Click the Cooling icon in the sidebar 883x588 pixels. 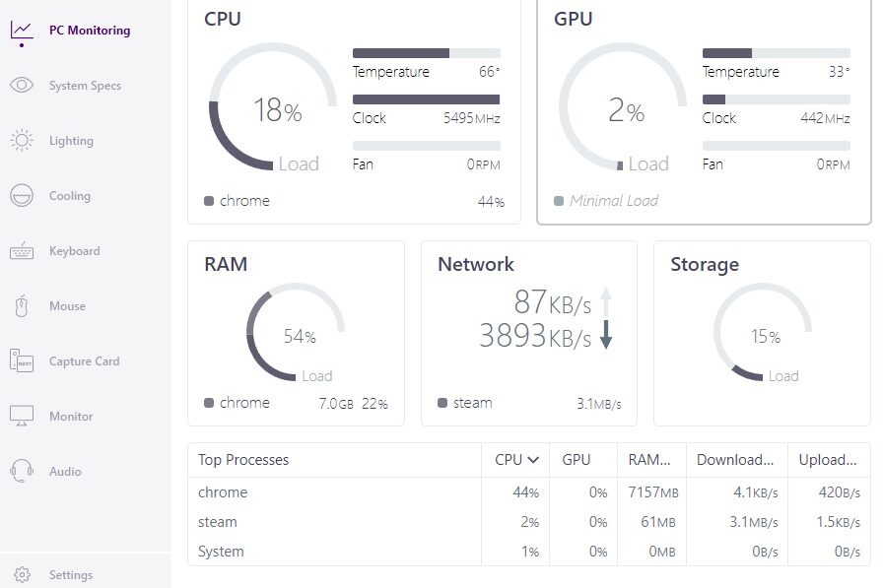pos(22,196)
